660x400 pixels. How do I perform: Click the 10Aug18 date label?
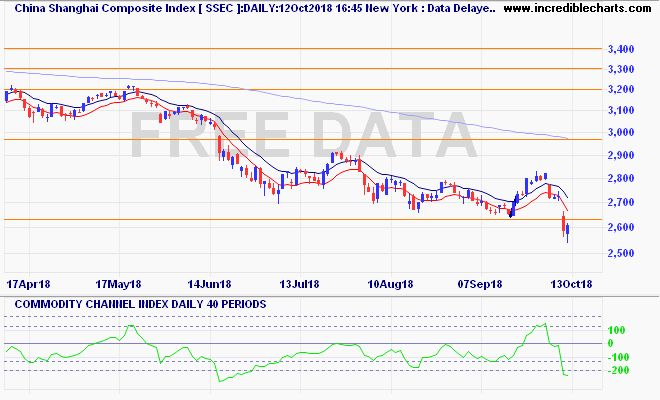click(x=390, y=284)
